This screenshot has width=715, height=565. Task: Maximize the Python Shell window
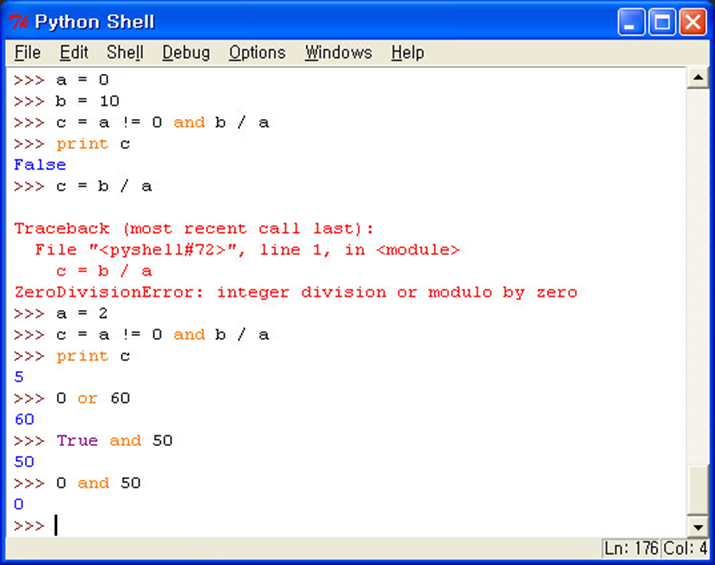[x=662, y=21]
